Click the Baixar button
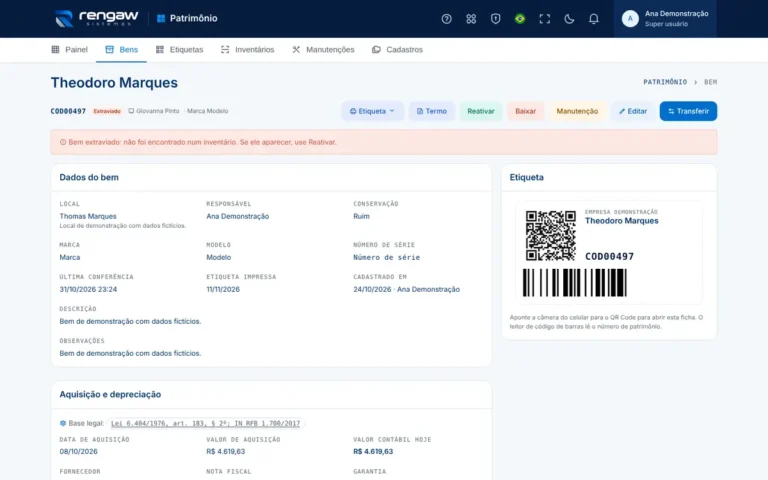768x480 pixels. (x=525, y=111)
